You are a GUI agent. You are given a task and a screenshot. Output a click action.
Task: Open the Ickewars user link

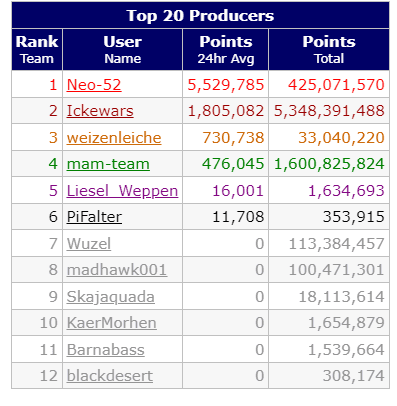[x=100, y=111]
